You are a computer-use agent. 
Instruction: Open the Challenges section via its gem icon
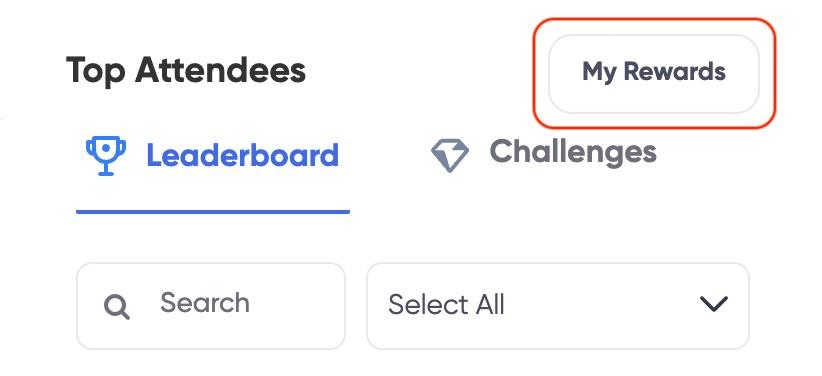(x=450, y=156)
